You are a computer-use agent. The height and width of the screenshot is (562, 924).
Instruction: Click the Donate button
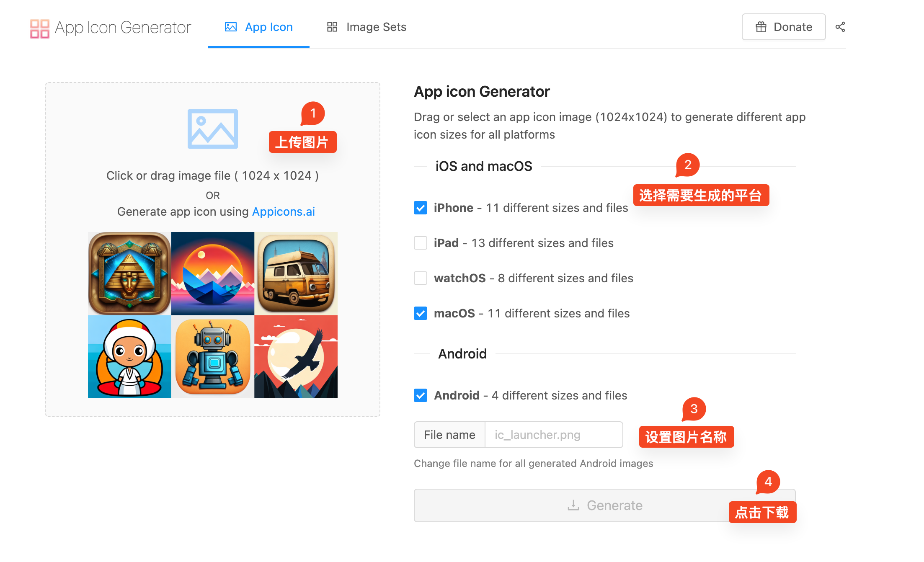tap(783, 27)
